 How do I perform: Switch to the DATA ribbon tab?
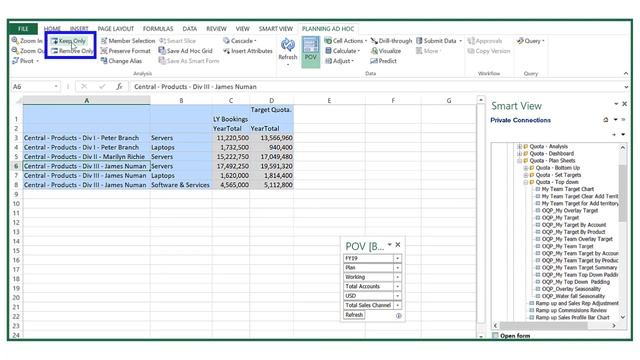[x=189, y=29]
